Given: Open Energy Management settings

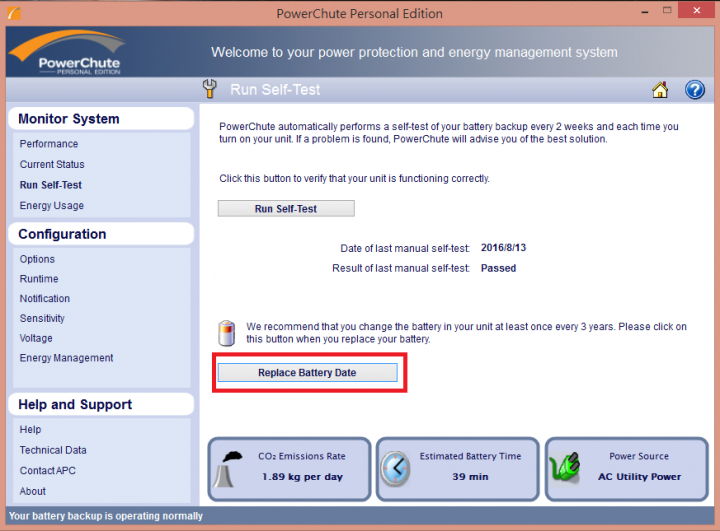Looking at the screenshot, I should [66, 358].
